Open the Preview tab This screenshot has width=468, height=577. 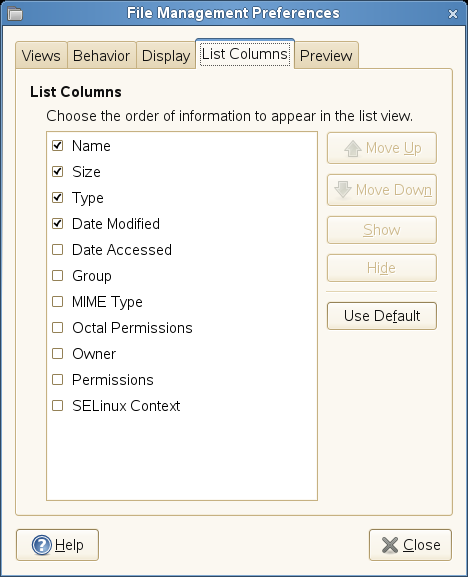click(326, 55)
